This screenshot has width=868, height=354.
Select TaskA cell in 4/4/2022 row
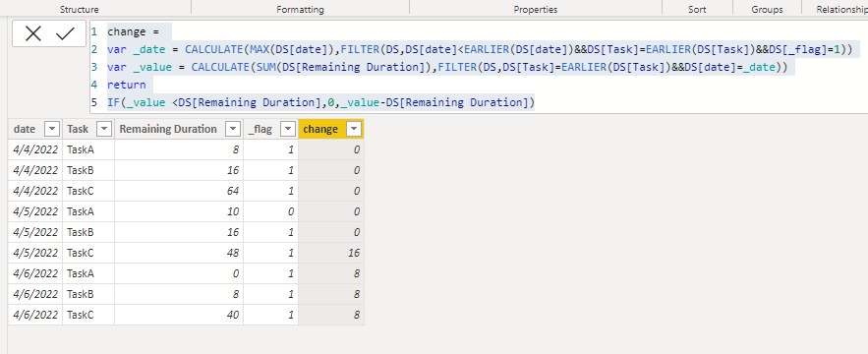tap(88, 149)
